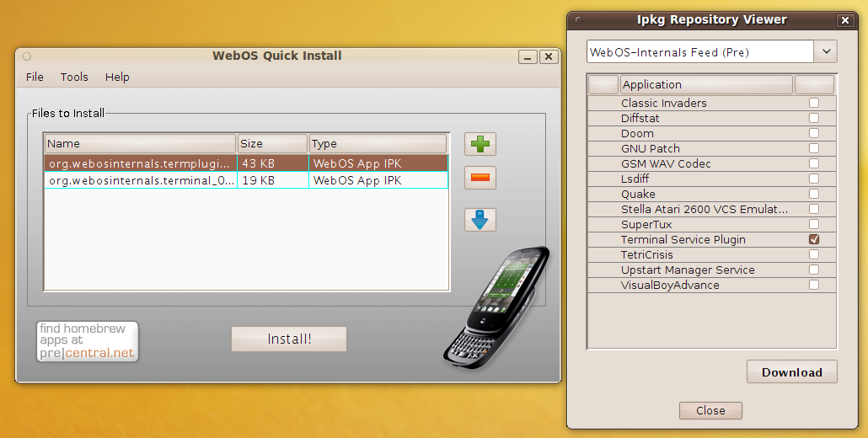This screenshot has height=438, width=868.
Task: Click the Upstart Manager Service application name
Action: [689, 270]
